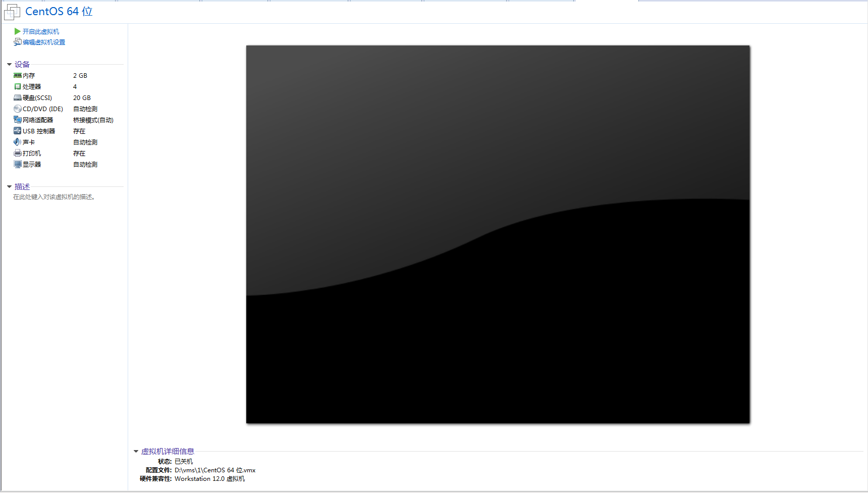
Task: Click 自动检测 value in CD/DVD row
Action: [x=85, y=109]
